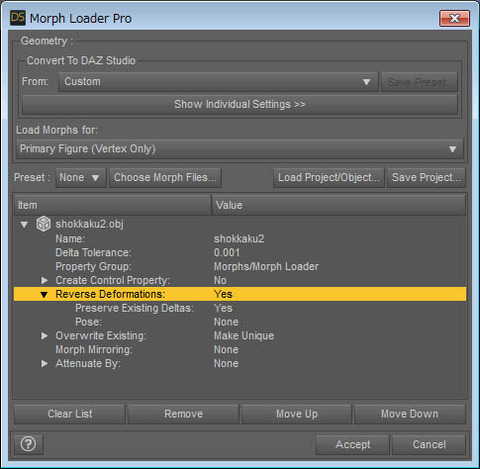The height and width of the screenshot is (469, 480).
Task: Click Load Project/Object button
Action: coord(329,177)
